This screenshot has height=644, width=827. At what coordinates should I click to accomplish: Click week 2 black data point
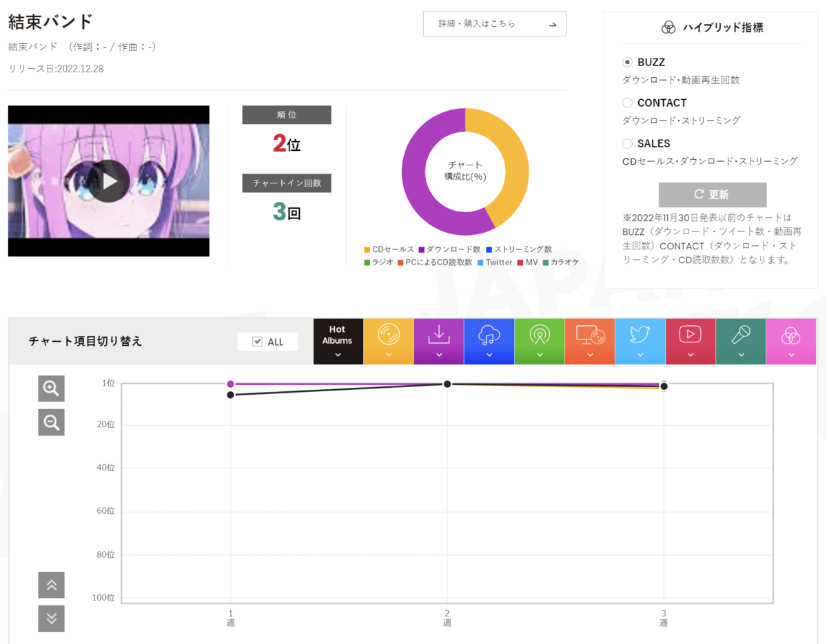click(x=447, y=384)
